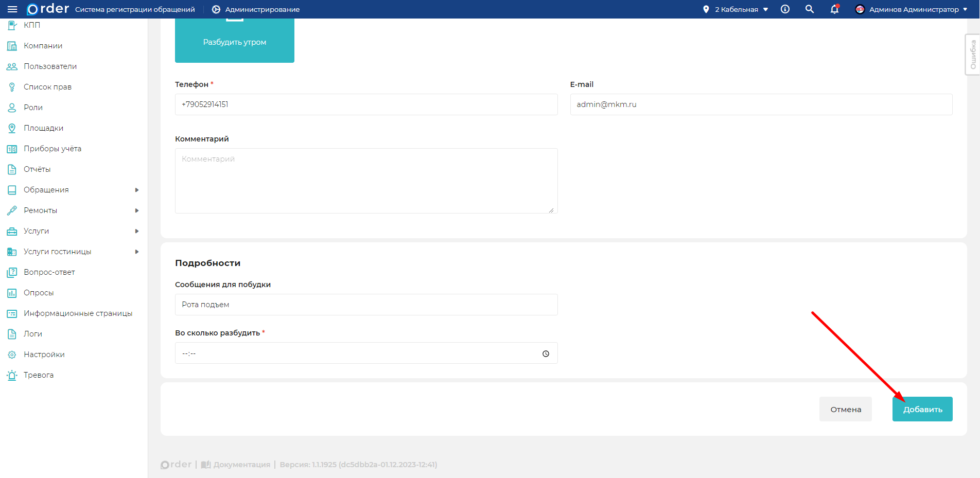Image resolution: width=980 pixels, height=478 pixels.
Task: Click the Площадки location pin icon
Action: 12,128
